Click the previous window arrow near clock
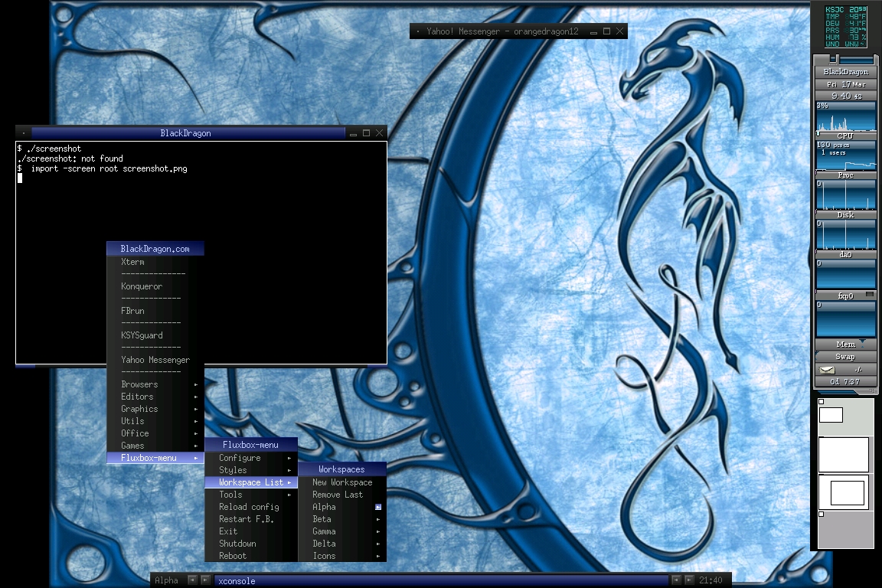The height and width of the screenshot is (588, 882). [x=676, y=580]
